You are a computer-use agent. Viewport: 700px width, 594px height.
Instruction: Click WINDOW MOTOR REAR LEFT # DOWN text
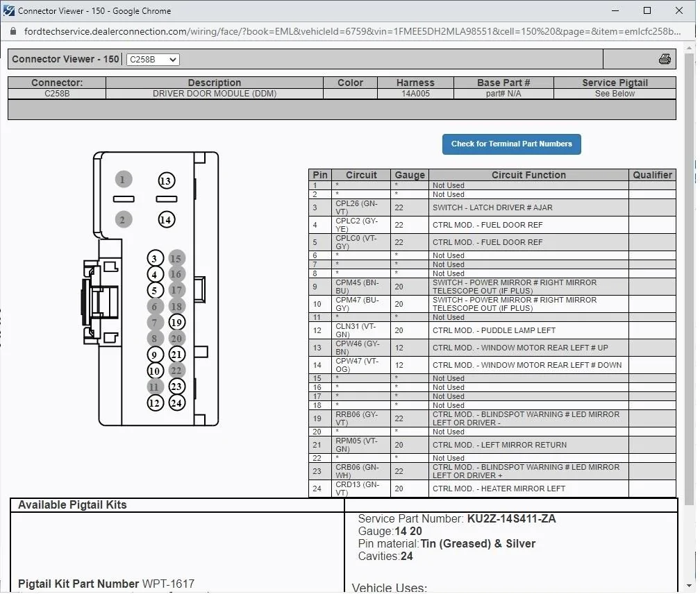click(551, 365)
